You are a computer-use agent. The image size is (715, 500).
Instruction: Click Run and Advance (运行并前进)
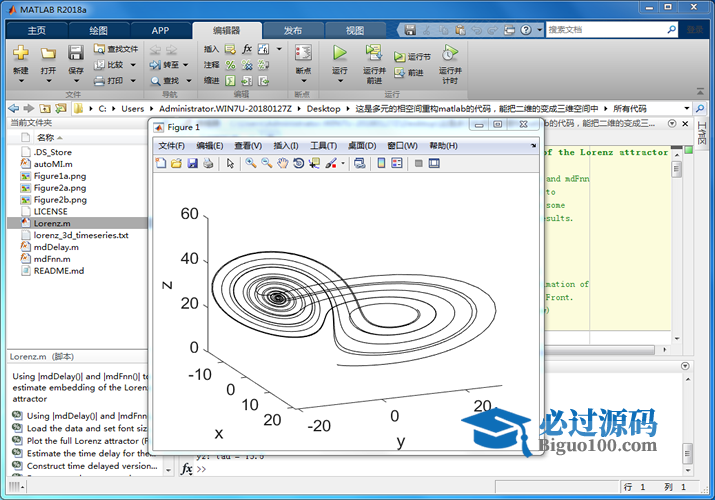click(x=374, y=63)
